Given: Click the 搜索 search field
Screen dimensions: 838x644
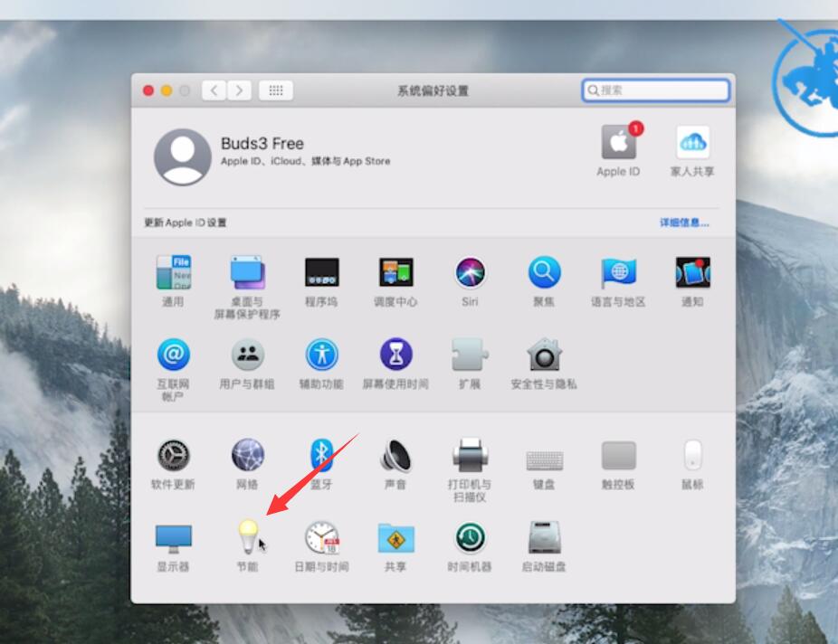Looking at the screenshot, I should point(655,90).
